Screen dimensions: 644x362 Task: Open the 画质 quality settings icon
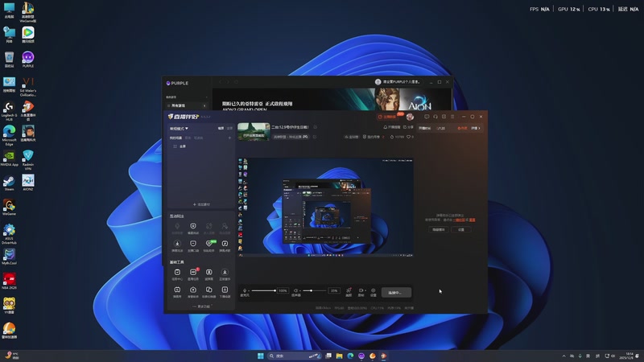(x=349, y=292)
